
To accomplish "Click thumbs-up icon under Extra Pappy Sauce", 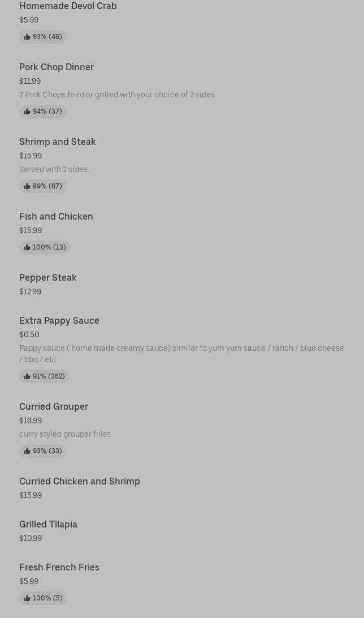I will click(27, 376).
